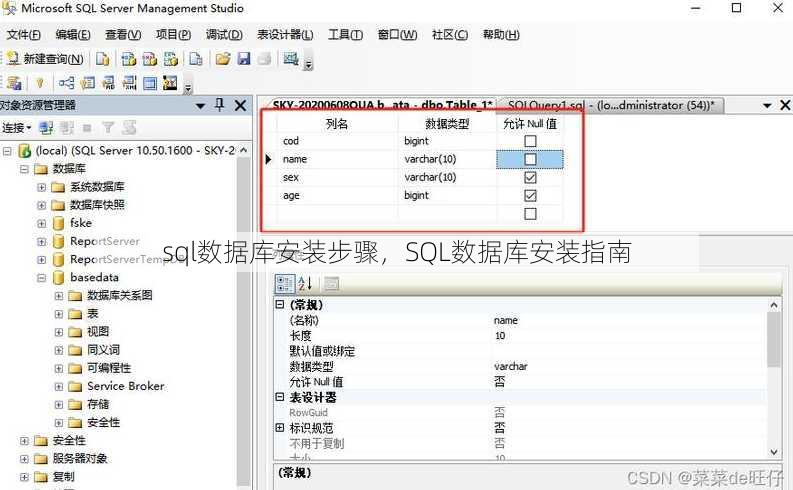793x490 pixels.
Task: Click the Generate Change Script icon
Action: pos(14,83)
